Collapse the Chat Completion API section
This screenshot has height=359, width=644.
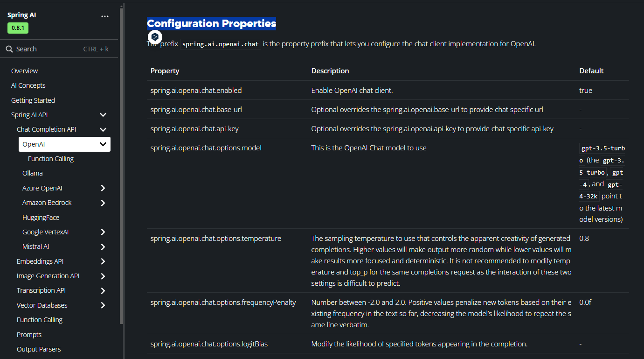click(x=103, y=129)
